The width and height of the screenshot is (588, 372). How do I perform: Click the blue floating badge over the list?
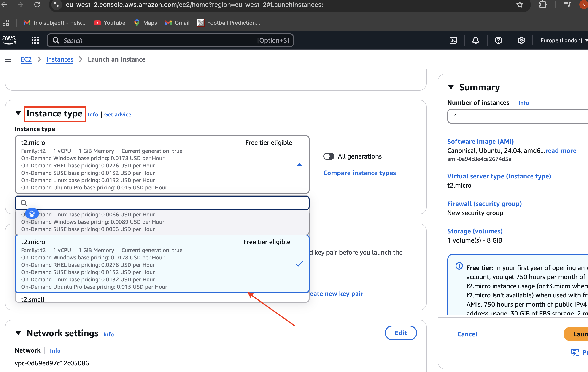(32, 214)
